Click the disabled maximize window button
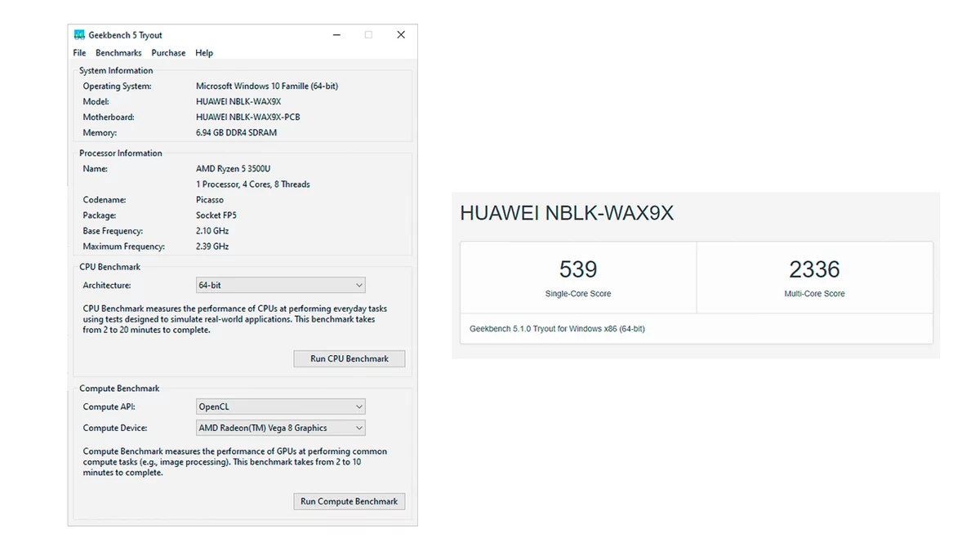The image size is (980, 551). pyautogui.click(x=368, y=35)
